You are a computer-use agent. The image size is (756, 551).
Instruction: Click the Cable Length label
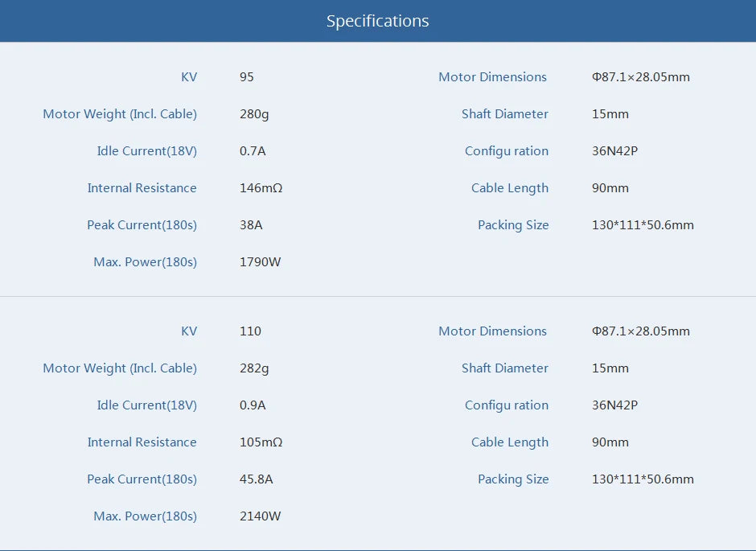pos(510,188)
